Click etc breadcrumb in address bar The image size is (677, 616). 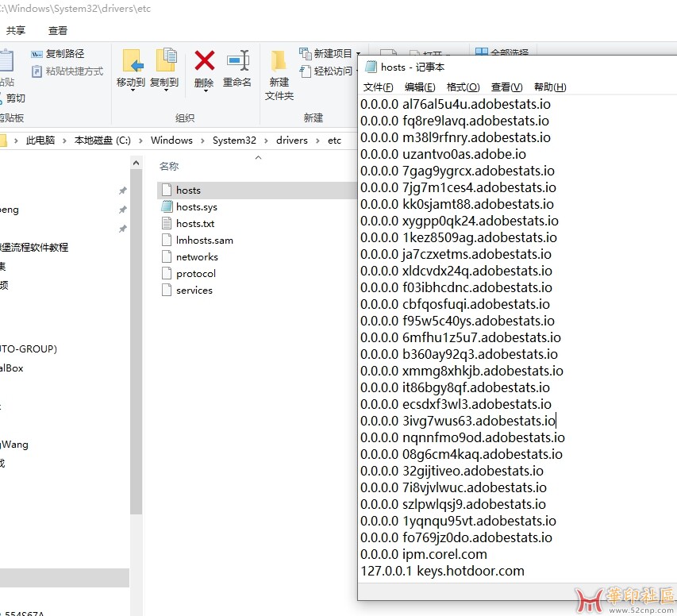click(x=334, y=141)
